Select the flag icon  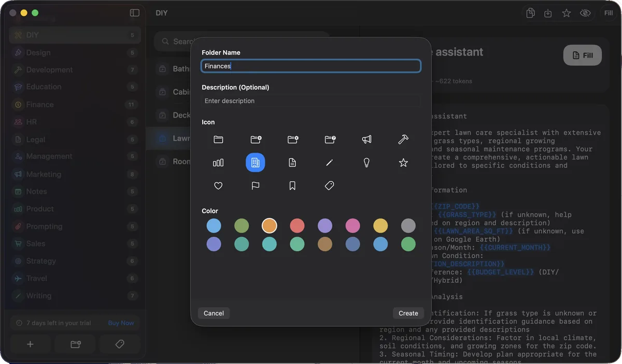[x=256, y=186]
